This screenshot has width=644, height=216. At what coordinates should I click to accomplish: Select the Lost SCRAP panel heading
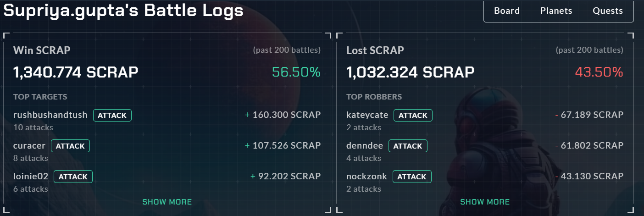[x=375, y=50]
